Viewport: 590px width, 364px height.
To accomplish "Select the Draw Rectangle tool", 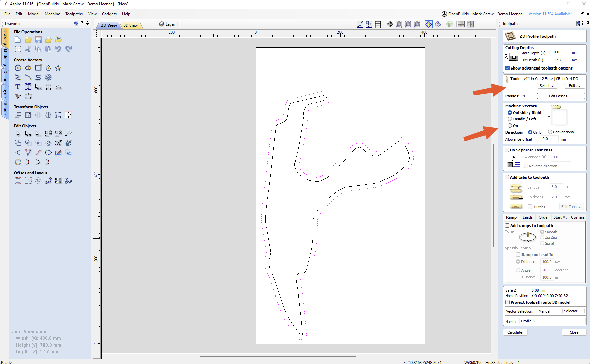I will tap(38, 68).
